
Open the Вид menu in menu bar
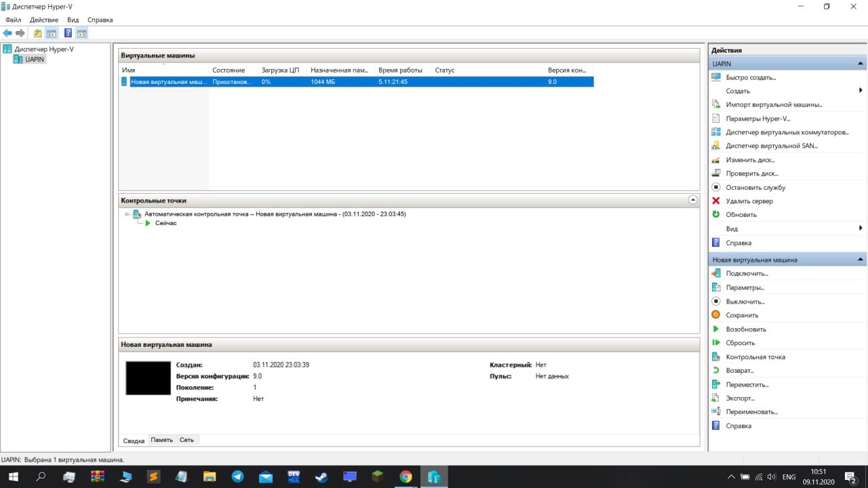point(73,20)
